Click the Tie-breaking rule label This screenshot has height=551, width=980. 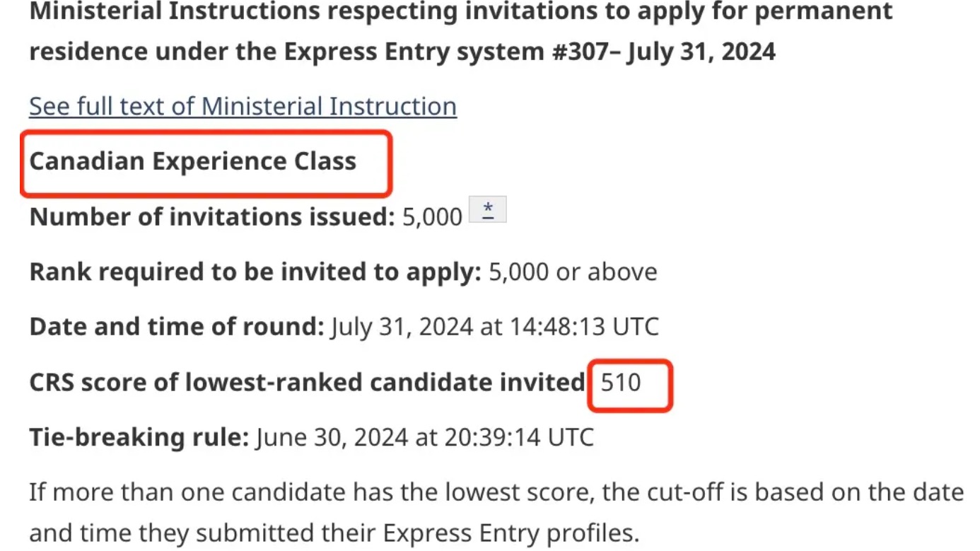tap(139, 437)
